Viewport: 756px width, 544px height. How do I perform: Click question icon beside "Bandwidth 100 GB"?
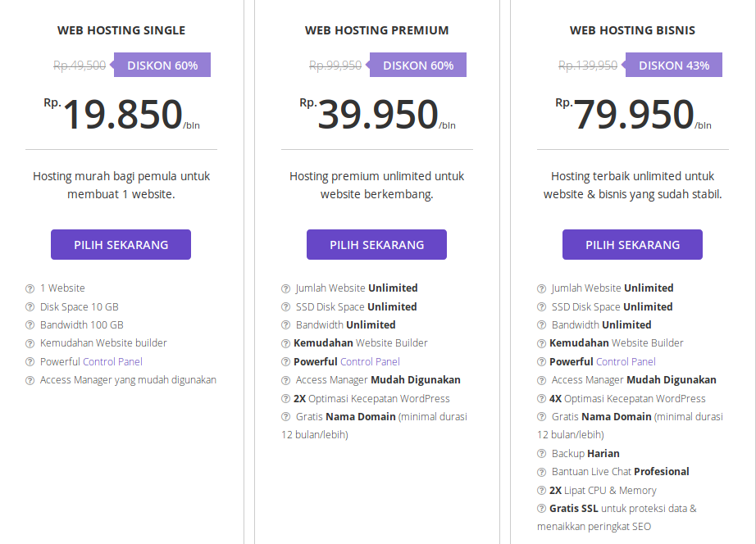point(30,325)
